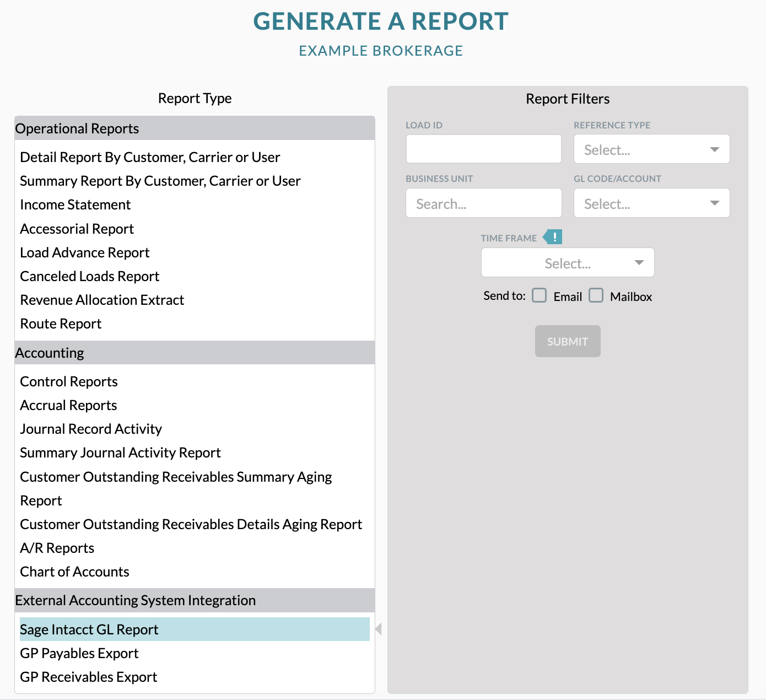Click the Operational Reports section header
This screenshot has height=700, width=766.
(77, 128)
